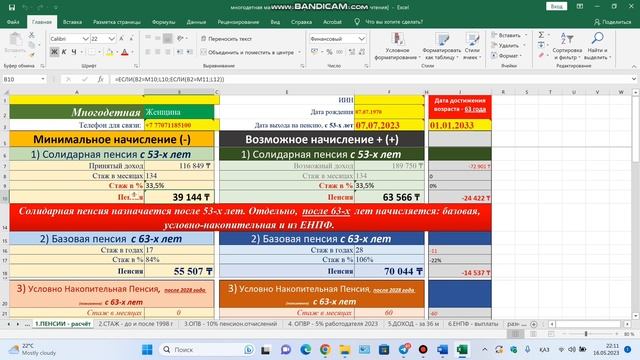Open the '2.СТАЖ - до и после 1998 г' sheet
640x360 pixels.
click(x=136, y=324)
